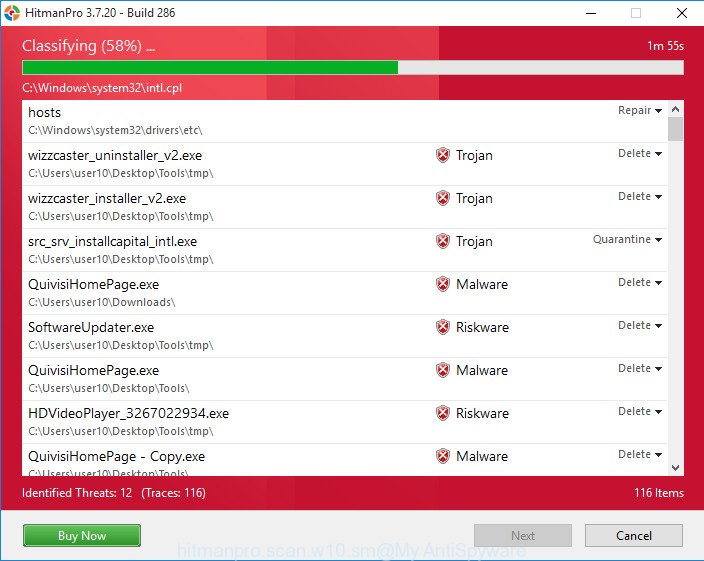The image size is (704, 561).
Task: Open the Delete dropdown for QuivisiHomePage - Copy.exe
Action: click(x=640, y=455)
